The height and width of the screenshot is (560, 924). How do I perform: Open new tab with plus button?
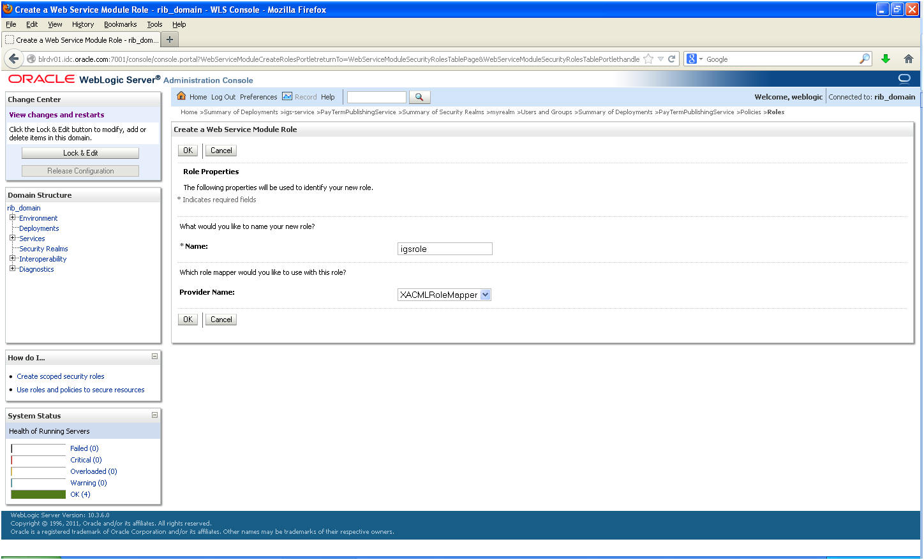click(x=170, y=40)
